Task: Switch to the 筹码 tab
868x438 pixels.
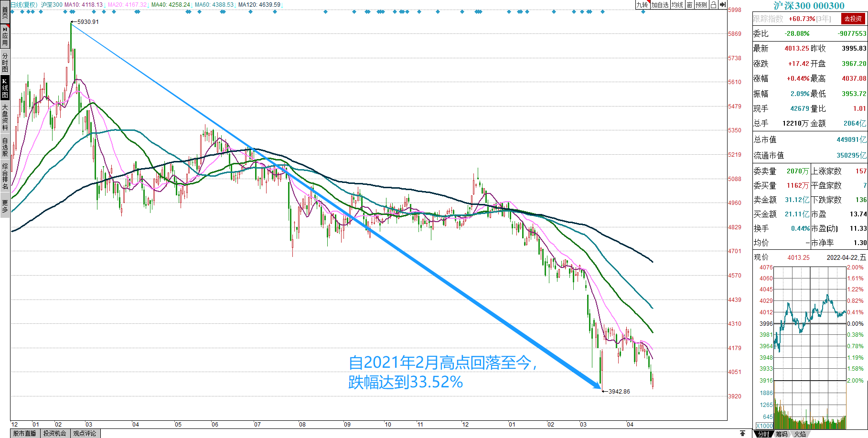Action: 782,434
